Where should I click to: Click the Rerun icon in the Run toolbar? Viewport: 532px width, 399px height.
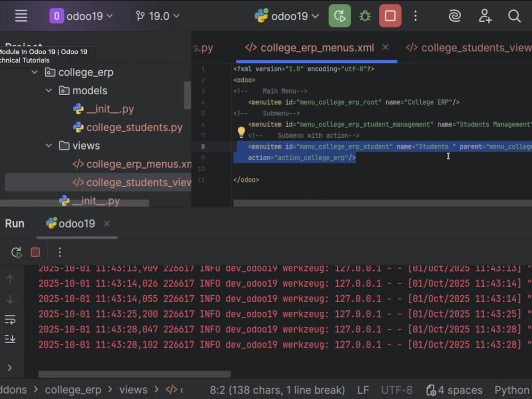click(x=16, y=252)
